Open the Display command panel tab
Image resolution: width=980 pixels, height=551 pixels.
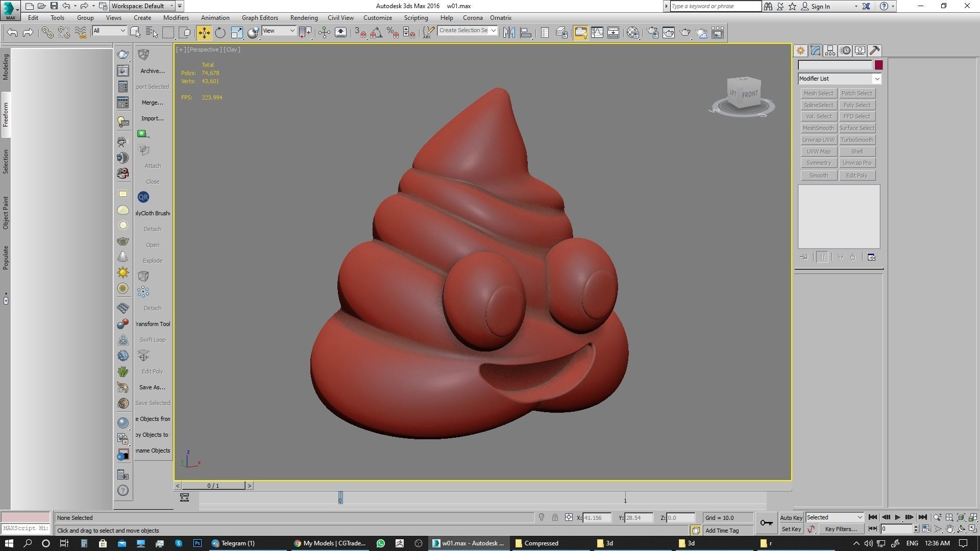[860, 51]
